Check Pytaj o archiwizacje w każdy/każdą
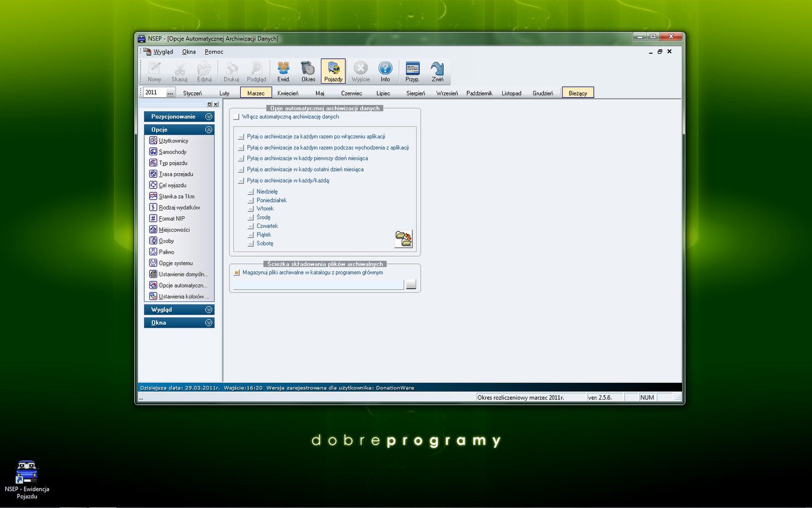 point(241,181)
